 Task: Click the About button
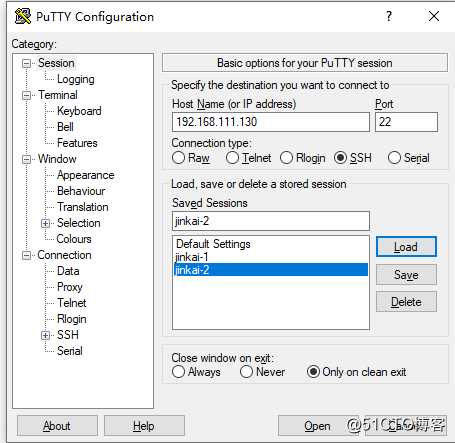tap(57, 426)
